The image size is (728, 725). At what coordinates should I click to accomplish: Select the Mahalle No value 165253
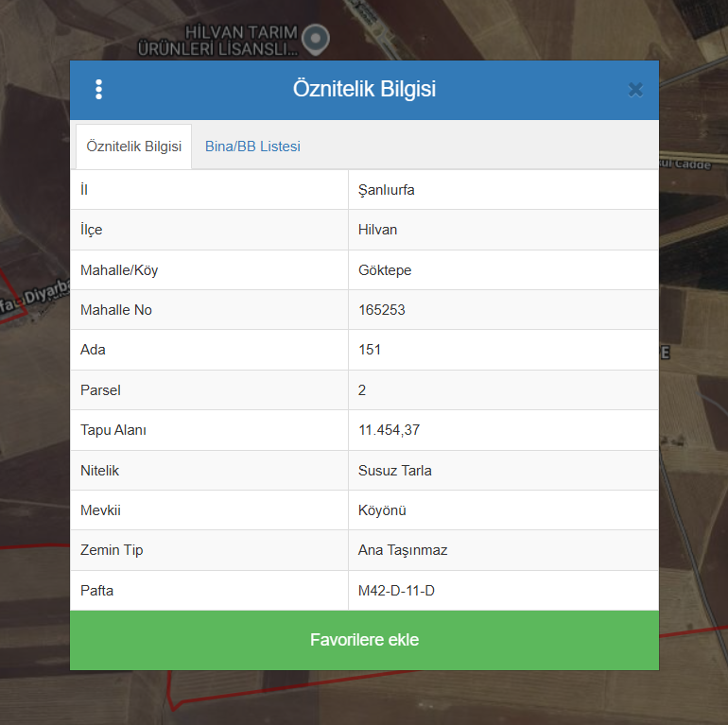[x=382, y=310]
